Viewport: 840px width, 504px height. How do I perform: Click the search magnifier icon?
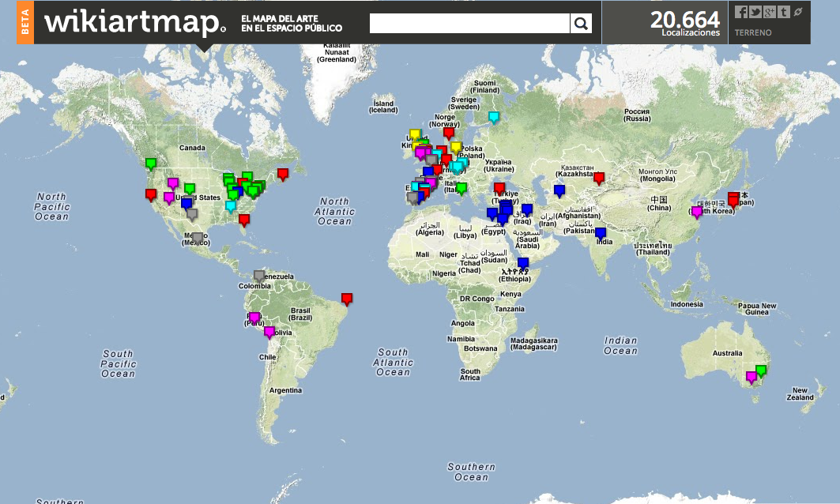click(x=582, y=23)
